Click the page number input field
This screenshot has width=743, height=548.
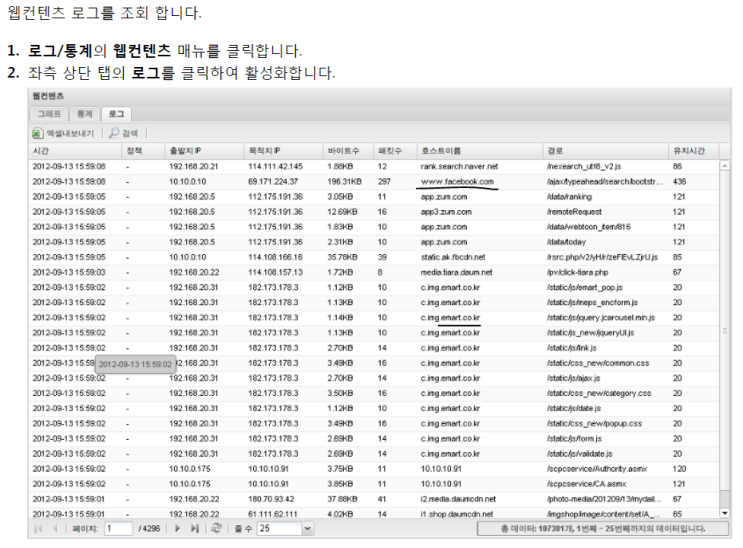coord(118,529)
